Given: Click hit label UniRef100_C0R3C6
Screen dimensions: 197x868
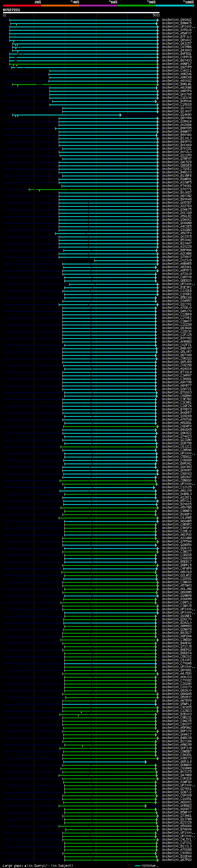Looking at the screenshot, I should tap(177, 779).
